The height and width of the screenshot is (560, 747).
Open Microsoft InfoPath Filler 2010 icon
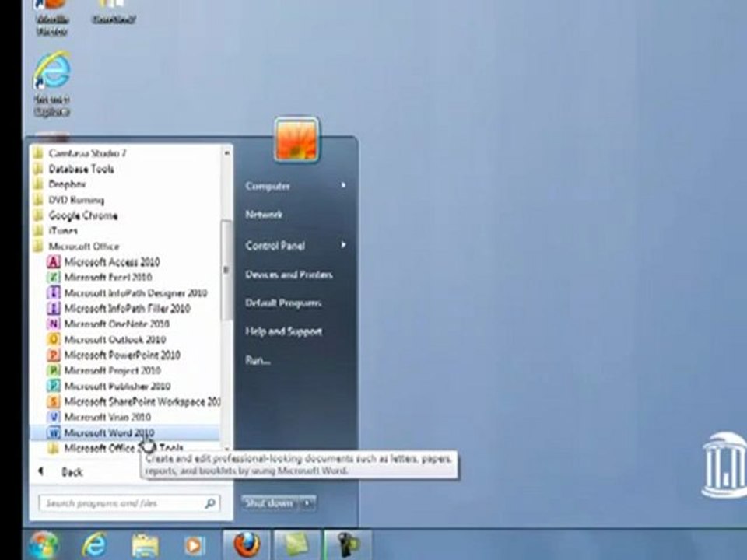click(x=54, y=308)
